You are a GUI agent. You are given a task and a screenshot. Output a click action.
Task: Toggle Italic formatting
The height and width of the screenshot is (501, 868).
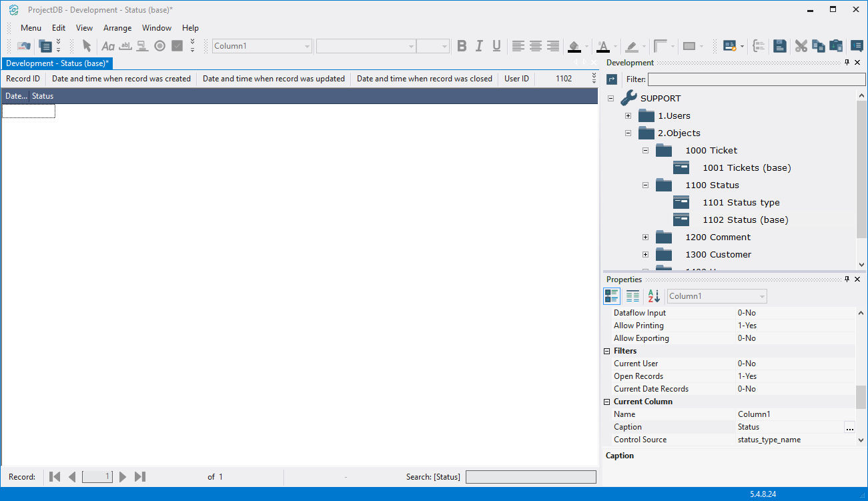[479, 46]
